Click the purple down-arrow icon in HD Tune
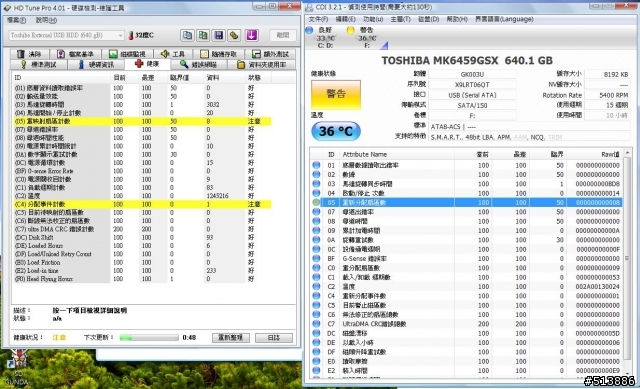 [x=251, y=36]
